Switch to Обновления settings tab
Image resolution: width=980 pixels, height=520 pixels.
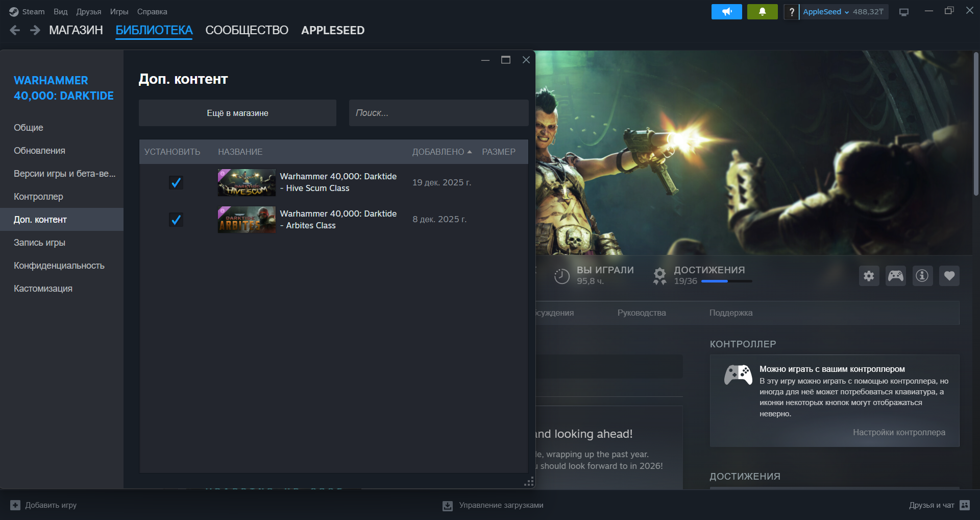coord(39,151)
